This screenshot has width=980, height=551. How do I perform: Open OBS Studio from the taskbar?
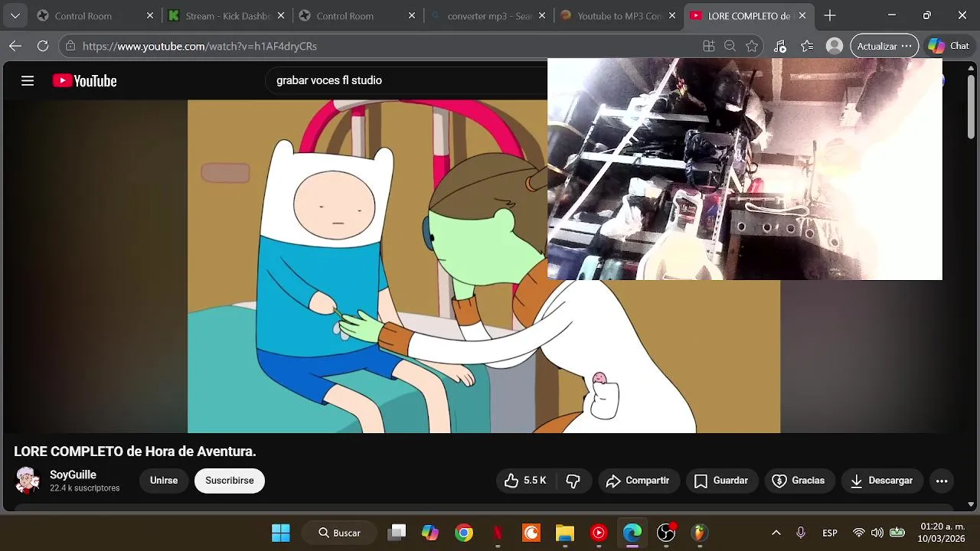[x=666, y=533]
